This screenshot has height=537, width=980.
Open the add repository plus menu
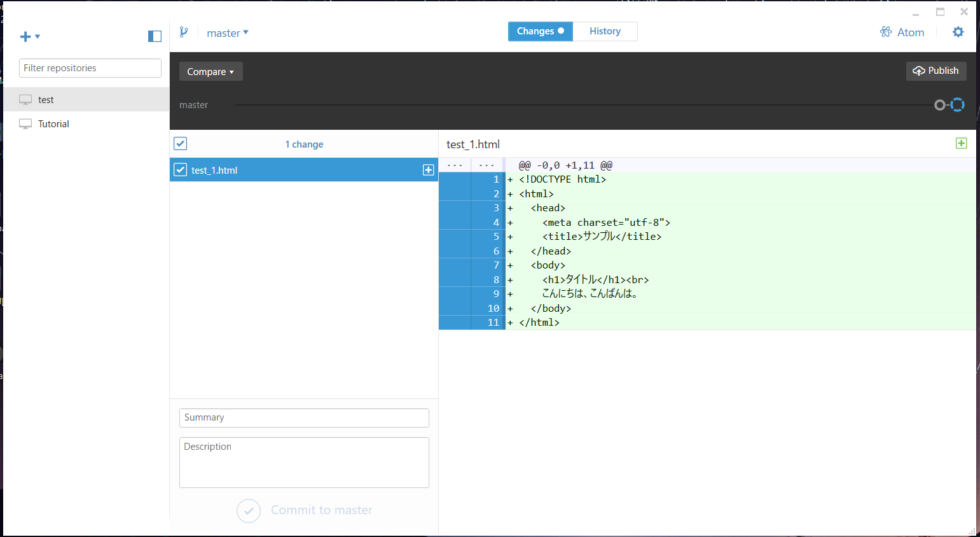pos(30,36)
